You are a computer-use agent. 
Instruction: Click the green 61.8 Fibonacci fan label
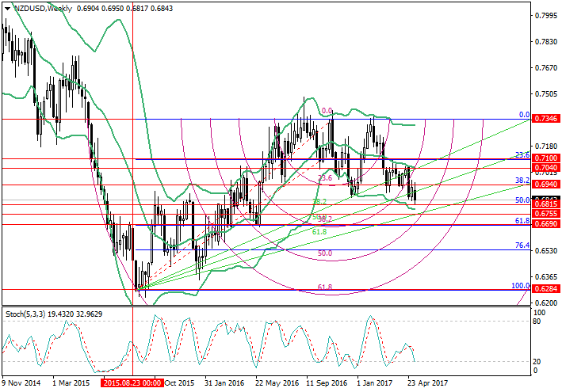[x=319, y=232]
